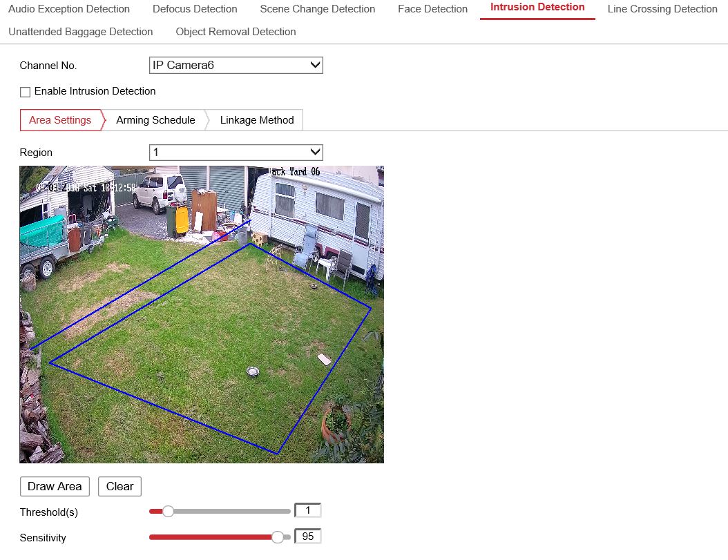The width and height of the screenshot is (728, 560).
Task: Open Line Crossing Detection tab
Action: (662, 9)
